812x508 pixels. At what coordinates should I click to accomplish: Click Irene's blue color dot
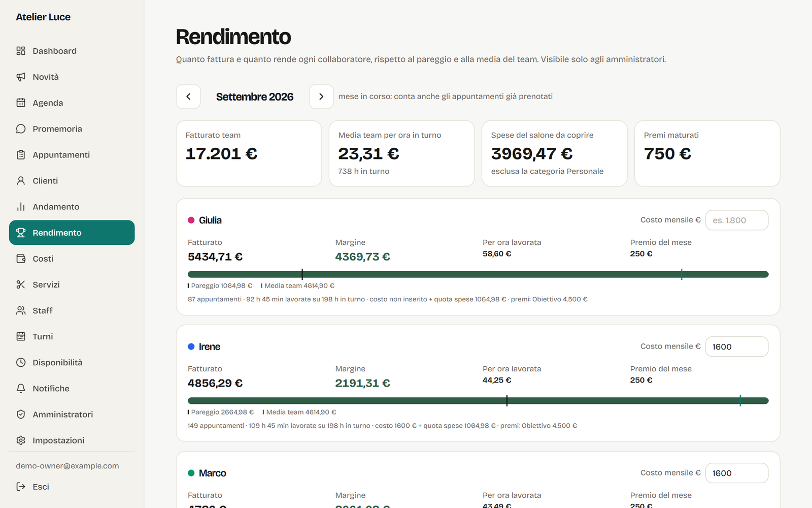tap(191, 346)
